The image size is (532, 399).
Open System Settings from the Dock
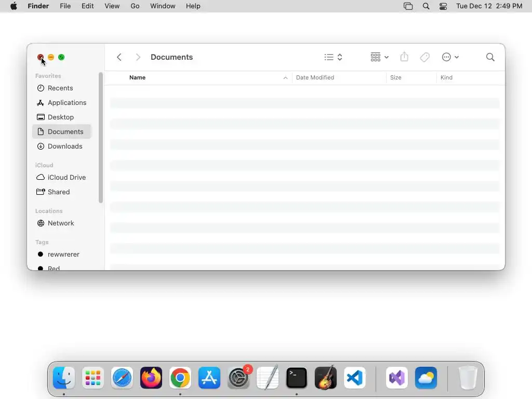coord(238,378)
